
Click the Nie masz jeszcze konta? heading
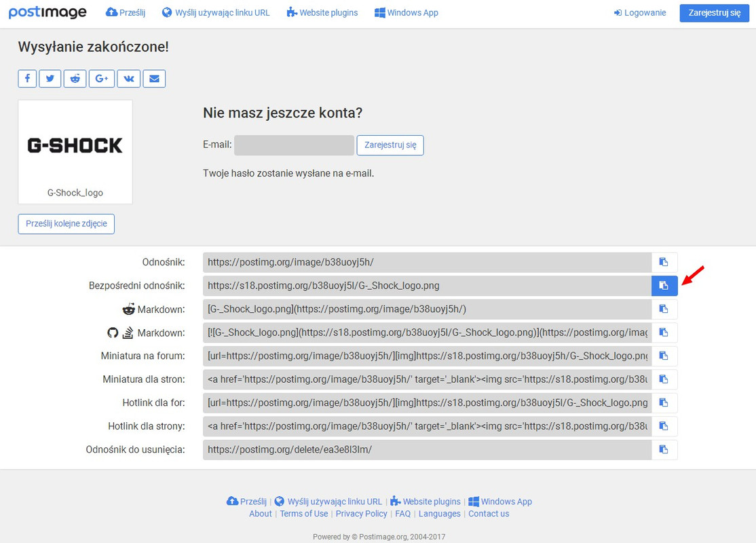[x=282, y=113]
